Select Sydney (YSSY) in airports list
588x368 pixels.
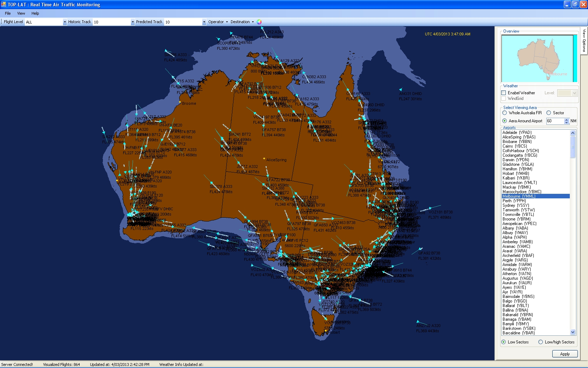[536, 205]
